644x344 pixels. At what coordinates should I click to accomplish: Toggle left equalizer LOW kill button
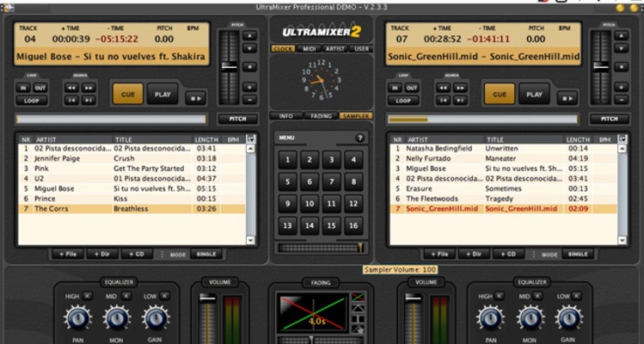click(x=164, y=296)
